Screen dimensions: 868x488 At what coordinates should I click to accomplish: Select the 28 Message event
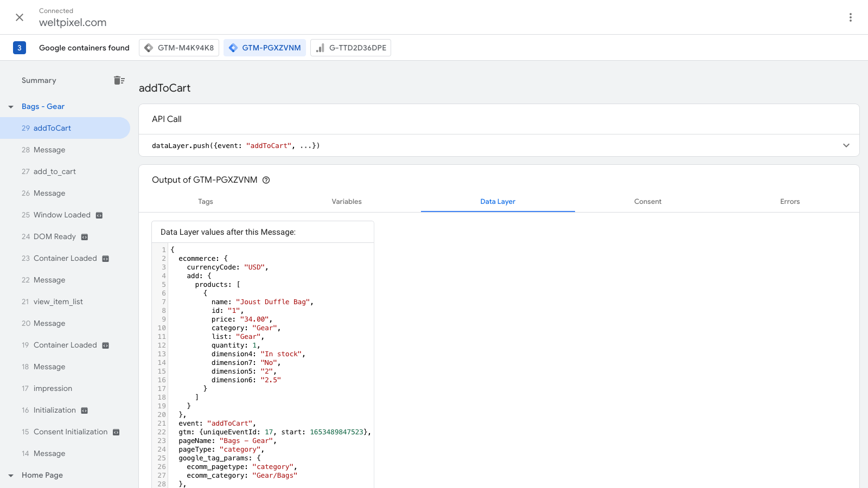point(65,150)
